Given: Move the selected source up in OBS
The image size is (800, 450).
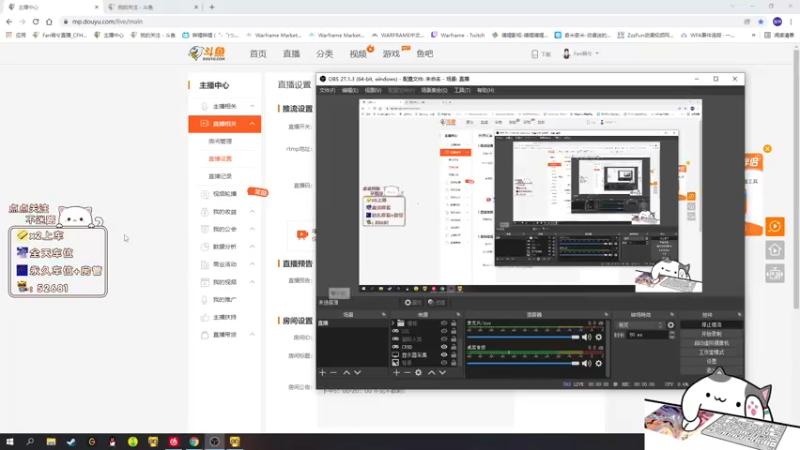Looking at the screenshot, I should (x=432, y=372).
